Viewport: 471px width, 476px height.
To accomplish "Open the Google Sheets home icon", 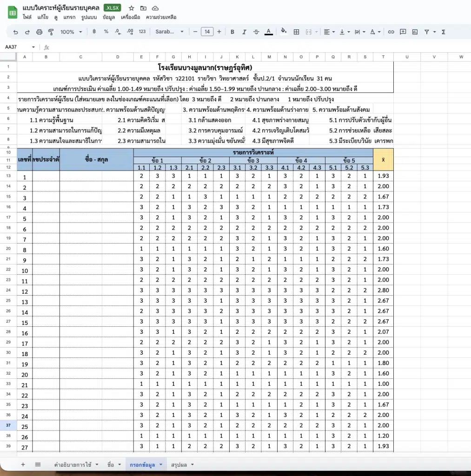I will (x=13, y=13).
